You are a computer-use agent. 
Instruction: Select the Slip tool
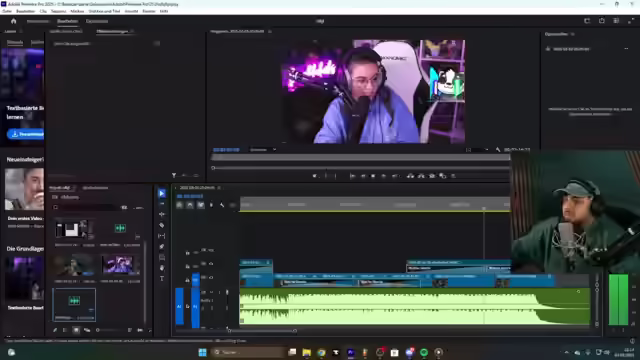coord(162,236)
